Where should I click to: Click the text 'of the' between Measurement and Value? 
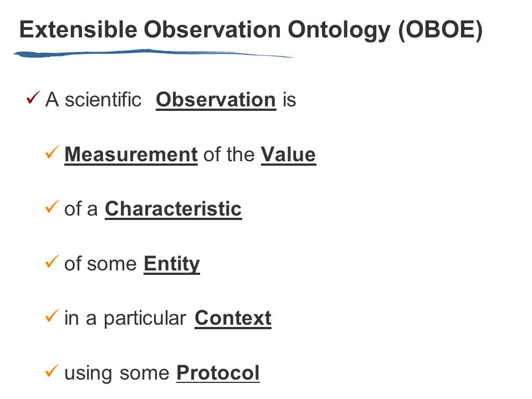point(229,155)
